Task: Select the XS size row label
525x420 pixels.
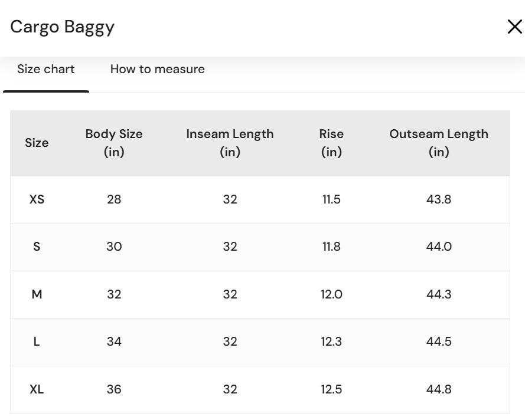Action: pos(37,199)
